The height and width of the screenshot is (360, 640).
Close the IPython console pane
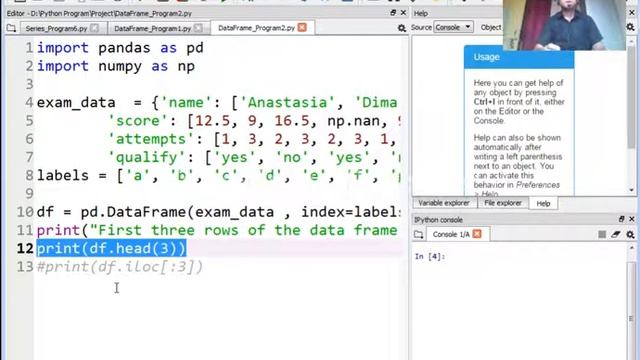[x=632, y=219]
